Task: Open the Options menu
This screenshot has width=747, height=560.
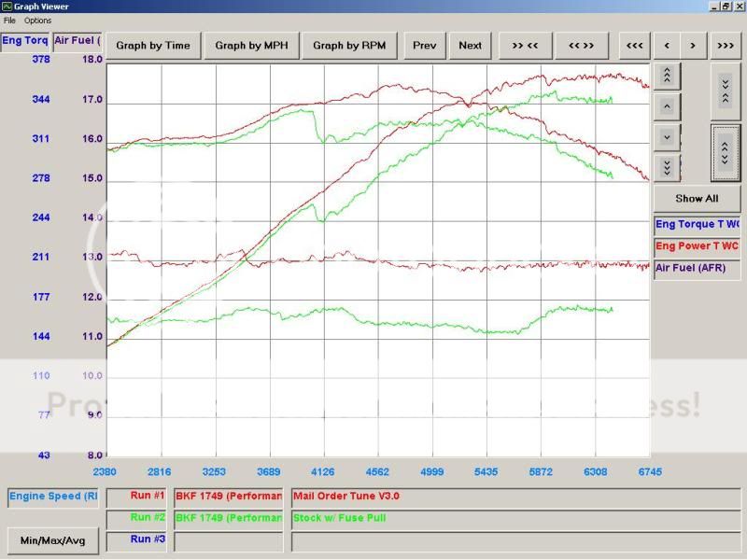Action: [x=38, y=21]
